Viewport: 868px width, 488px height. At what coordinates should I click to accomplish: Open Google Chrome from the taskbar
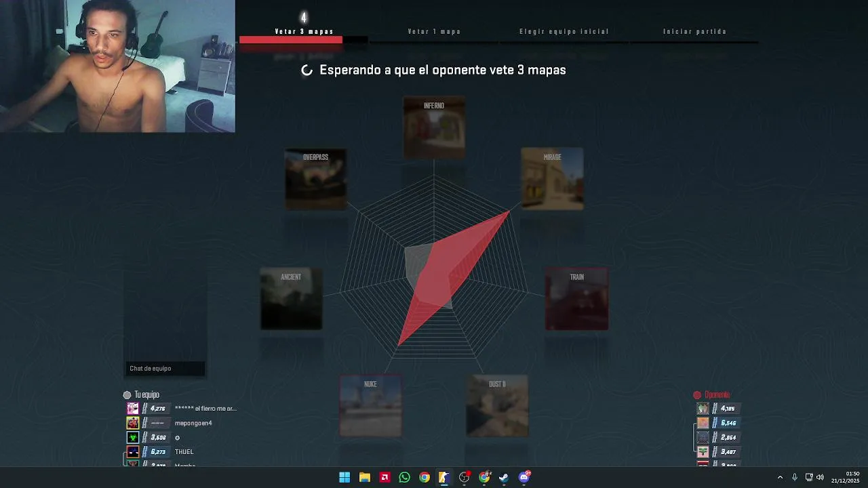pos(425,477)
